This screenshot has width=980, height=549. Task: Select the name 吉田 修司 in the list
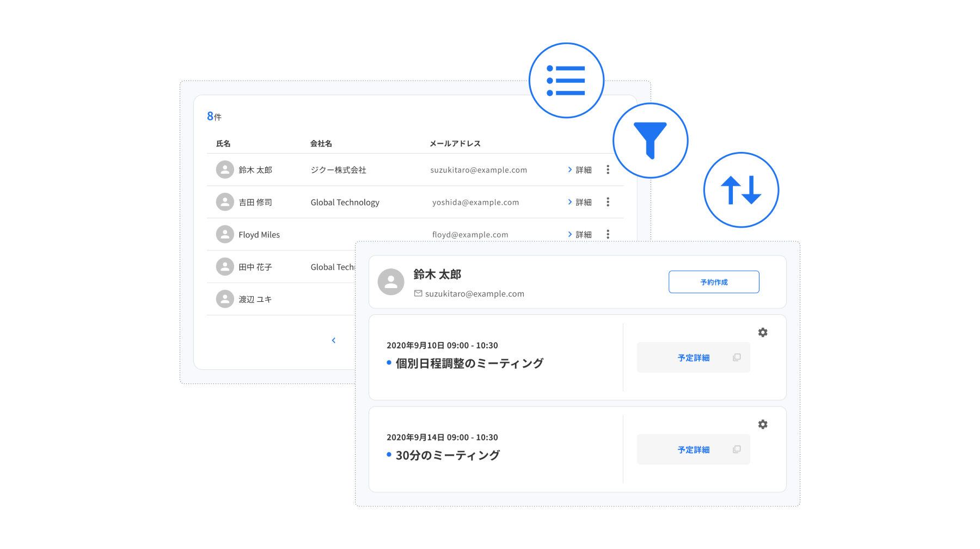(x=255, y=202)
